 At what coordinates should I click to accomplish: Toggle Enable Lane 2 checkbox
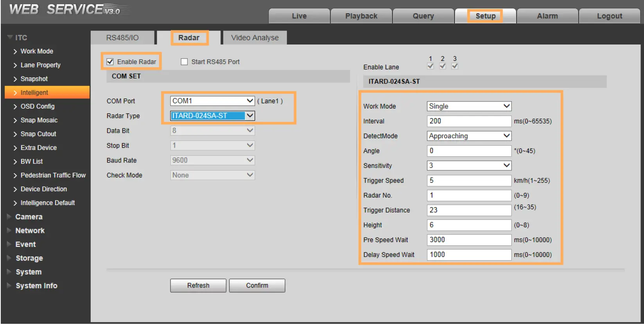point(443,66)
